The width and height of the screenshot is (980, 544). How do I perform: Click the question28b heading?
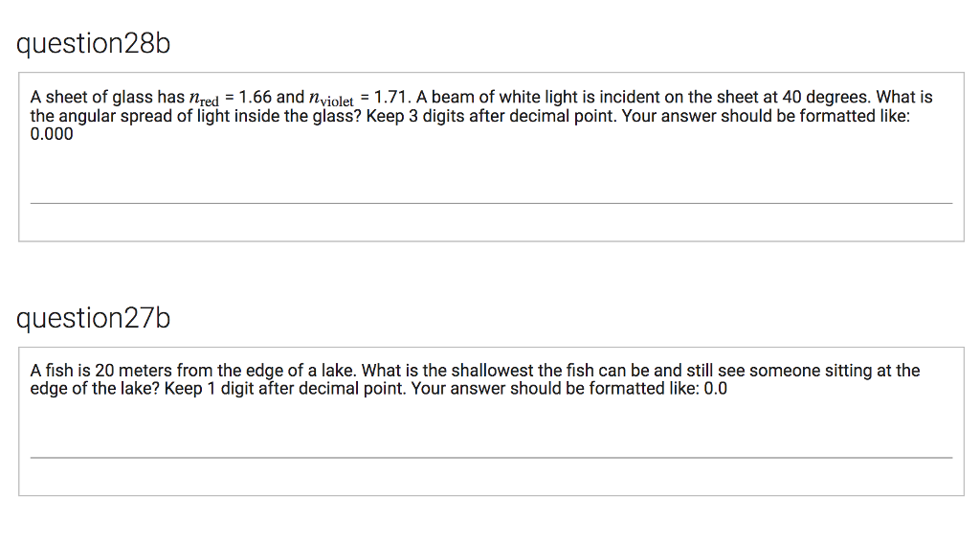click(x=93, y=44)
